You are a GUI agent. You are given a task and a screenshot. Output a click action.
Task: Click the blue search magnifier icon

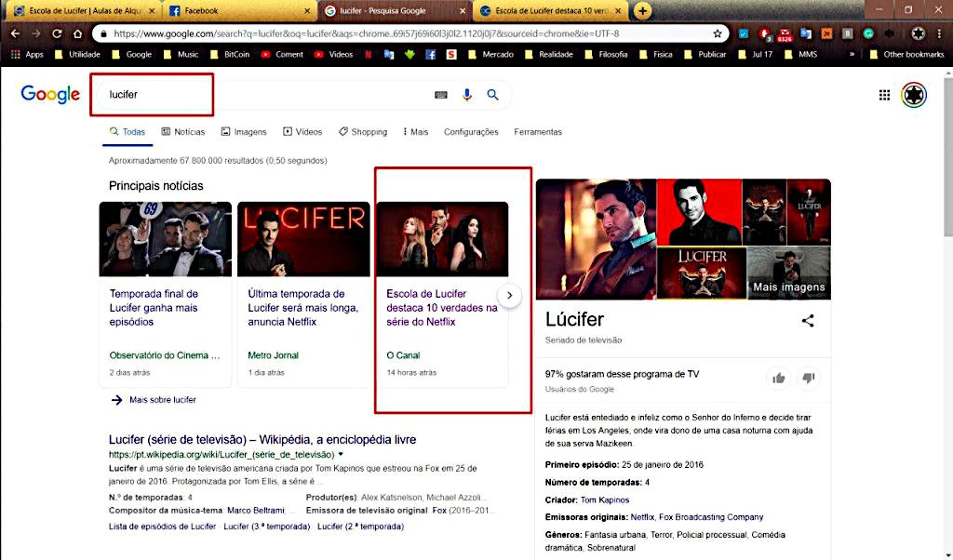pyautogui.click(x=492, y=95)
